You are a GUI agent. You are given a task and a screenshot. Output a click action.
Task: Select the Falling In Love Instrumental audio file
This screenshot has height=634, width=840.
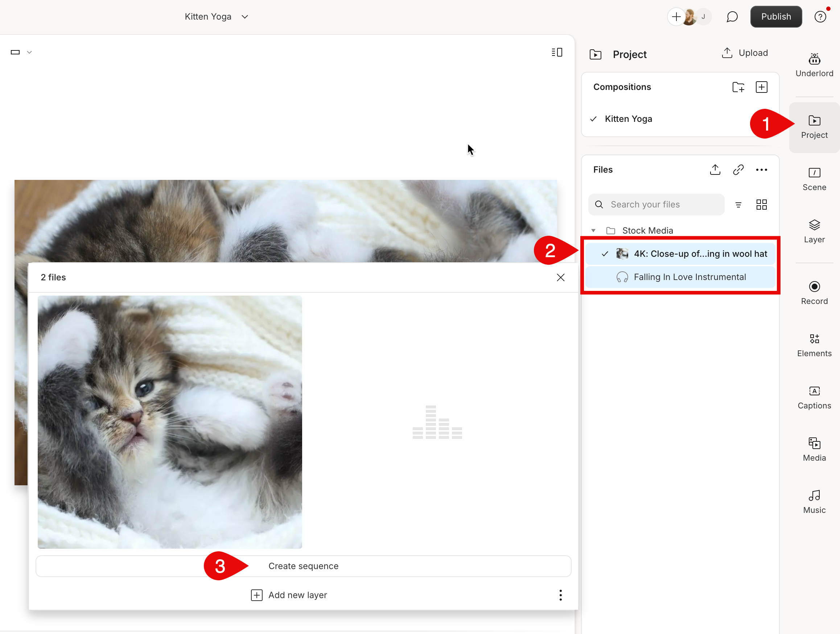pos(689,277)
